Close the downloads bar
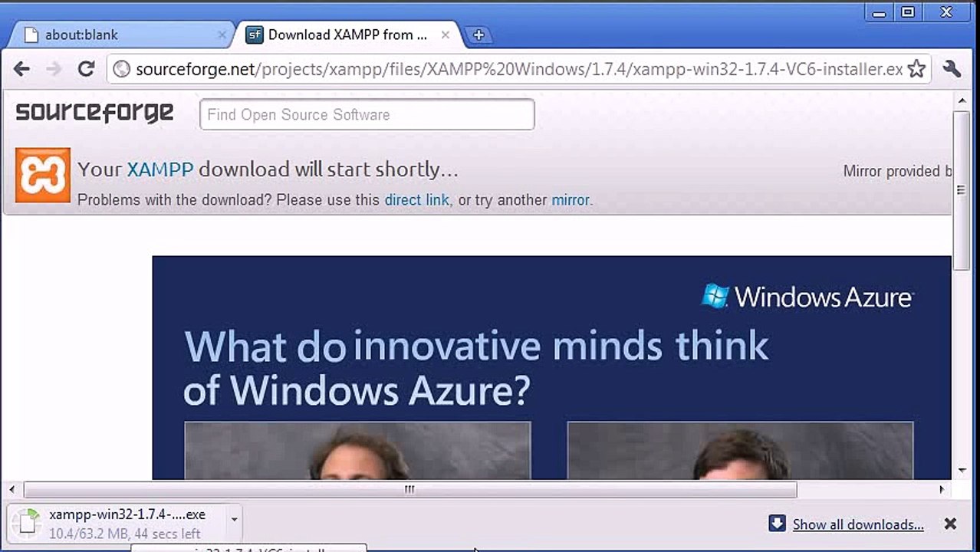The height and width of the screenshot is (552, 980). (x=950, y=524)
